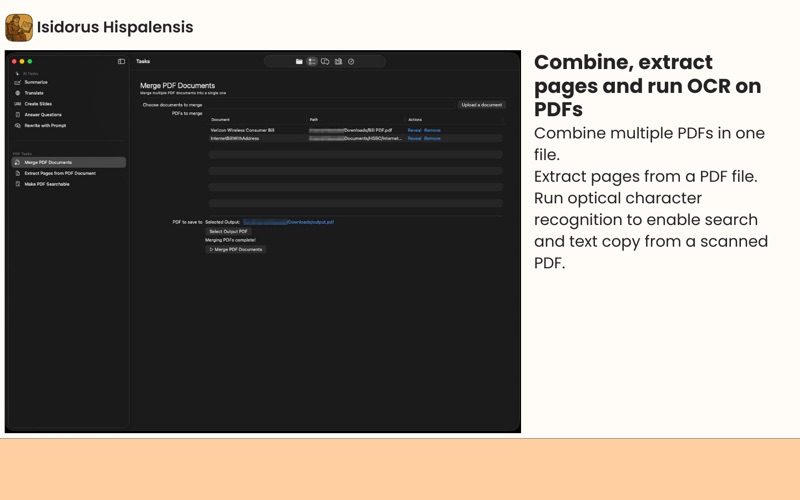
Task: Click the Path column header
Action: pyautogui.click(x=314, y=120)
